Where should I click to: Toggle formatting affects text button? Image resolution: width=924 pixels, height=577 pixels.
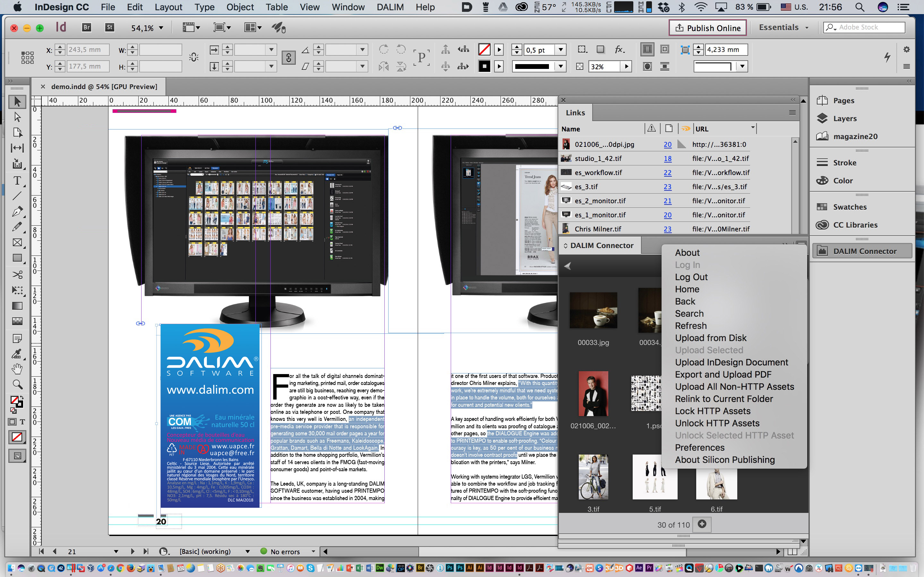[22, 422]
